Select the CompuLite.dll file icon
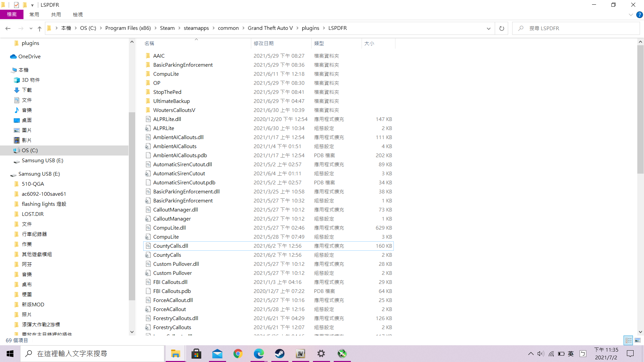This screenshot has width=644, height=362. click(x=148, y=228)
